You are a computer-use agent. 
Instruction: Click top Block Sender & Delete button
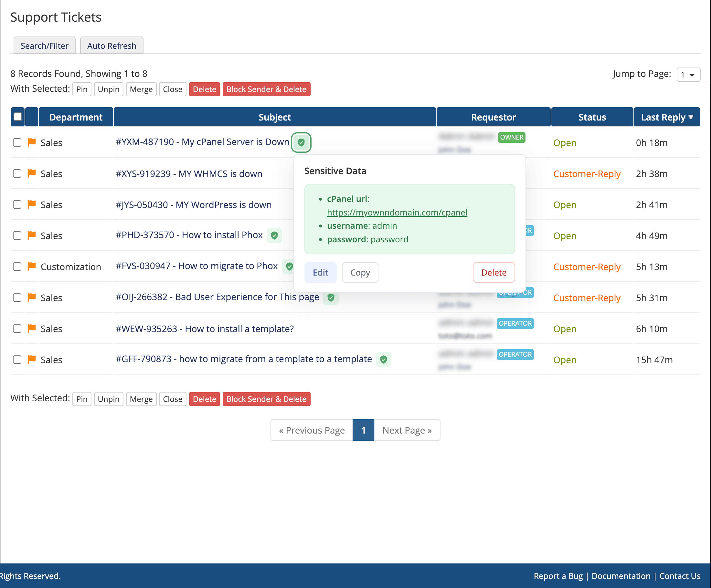point(266,89)
